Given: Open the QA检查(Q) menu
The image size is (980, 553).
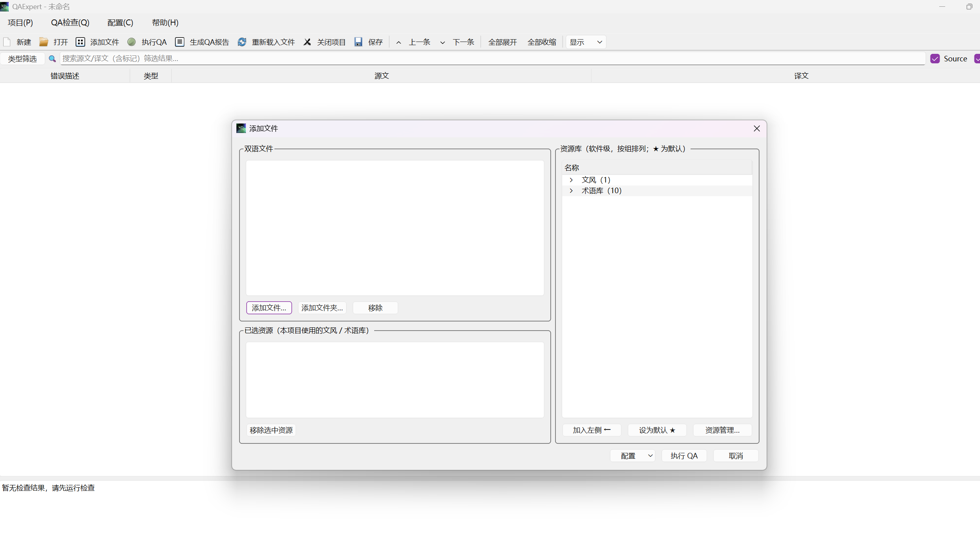Looking at the screenshot, I should (70, 23).
